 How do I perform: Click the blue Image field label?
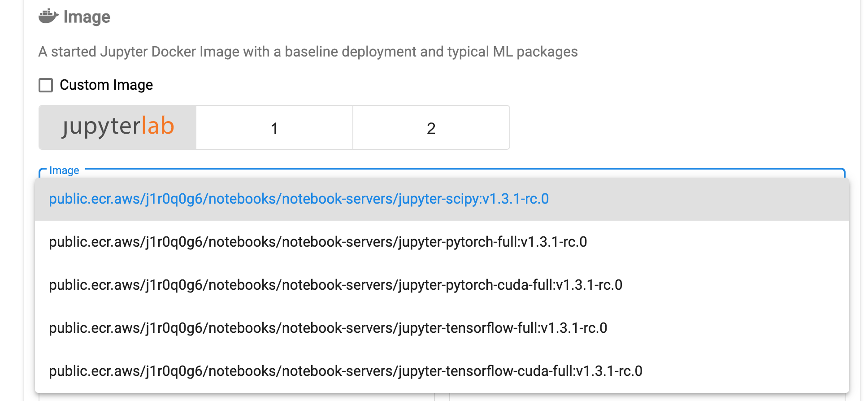(x=64, y=170)
